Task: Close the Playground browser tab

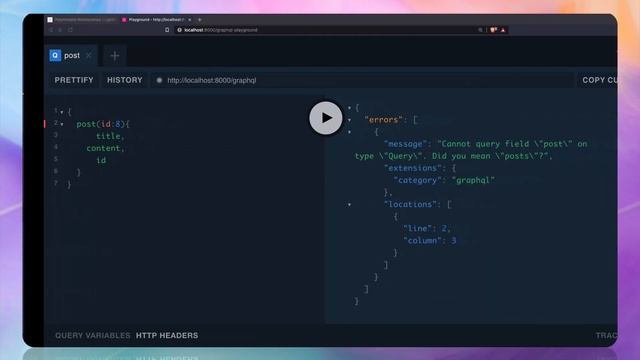Action: coord(189,20)
